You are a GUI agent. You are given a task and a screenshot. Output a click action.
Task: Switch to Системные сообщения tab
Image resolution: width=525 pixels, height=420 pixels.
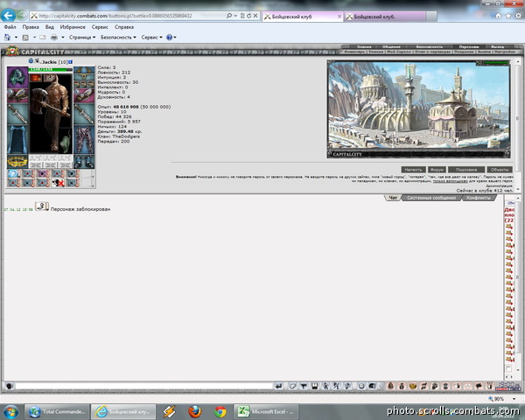(x=431, y=198)
